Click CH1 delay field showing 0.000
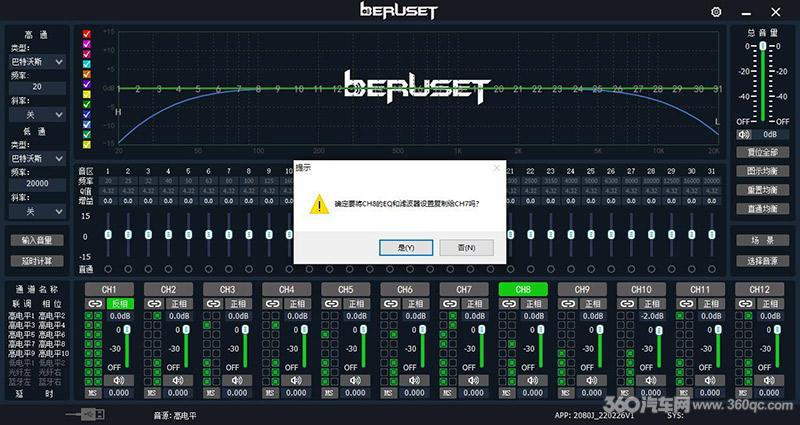This screenshot has height=425, width=800. 119,393
